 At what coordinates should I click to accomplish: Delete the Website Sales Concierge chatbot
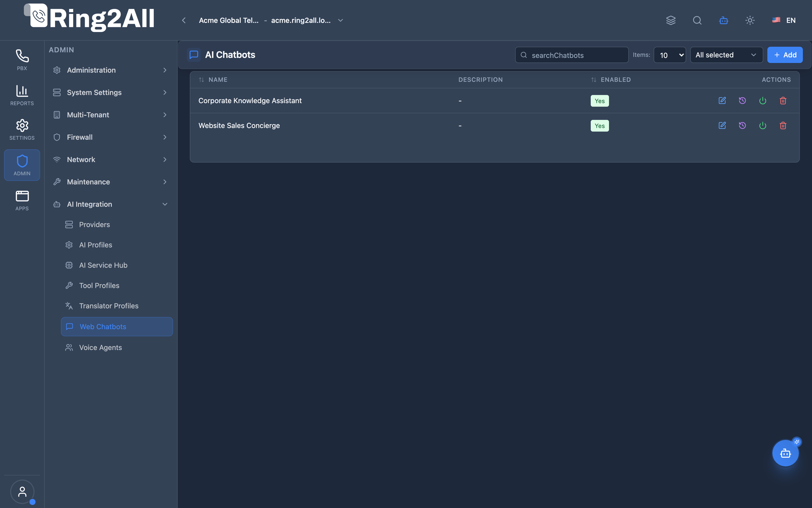click(783, 125)
